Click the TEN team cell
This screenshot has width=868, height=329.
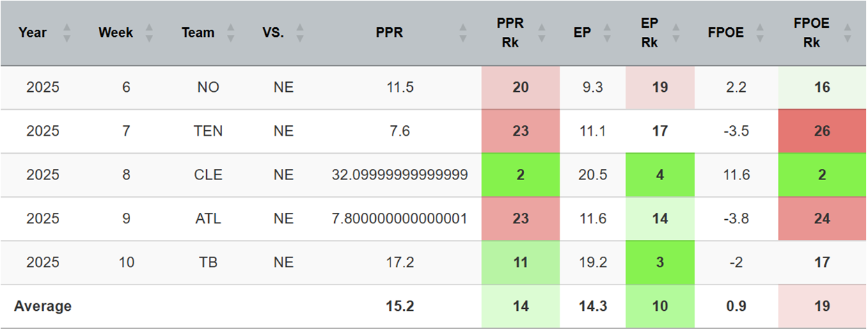(209, 131)
